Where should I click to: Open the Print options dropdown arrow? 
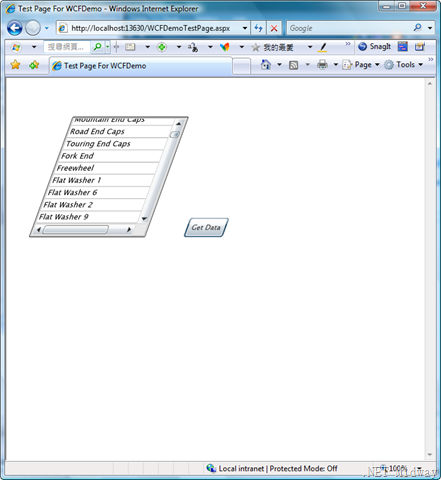coord(336,64)
